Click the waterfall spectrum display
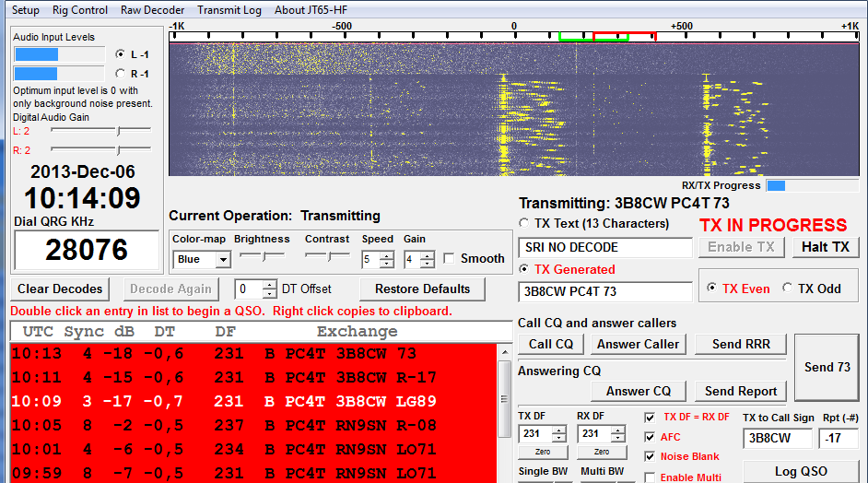Image resolution: width=868 pixels, height=483 pixels. (x=514, y=110)
